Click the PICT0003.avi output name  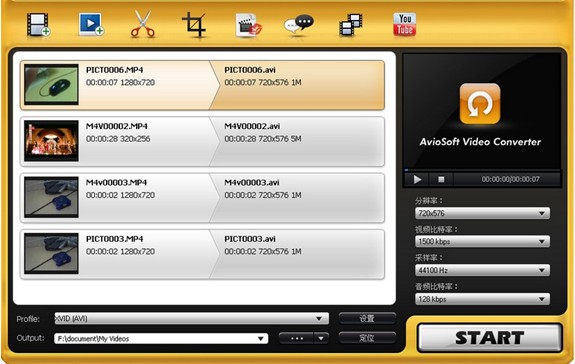point(250,239)
